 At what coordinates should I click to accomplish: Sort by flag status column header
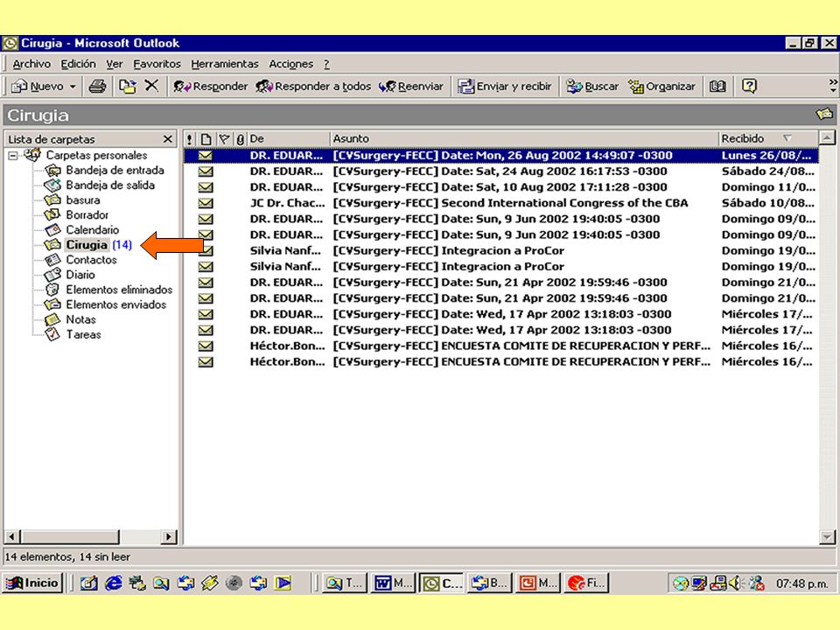tap(225, 139)
